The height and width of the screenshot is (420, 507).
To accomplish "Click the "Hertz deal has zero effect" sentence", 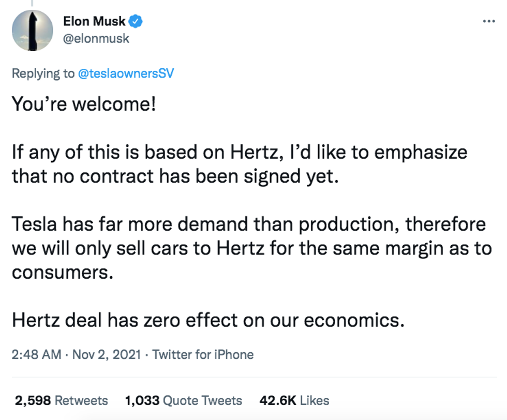I will (207, 321).
